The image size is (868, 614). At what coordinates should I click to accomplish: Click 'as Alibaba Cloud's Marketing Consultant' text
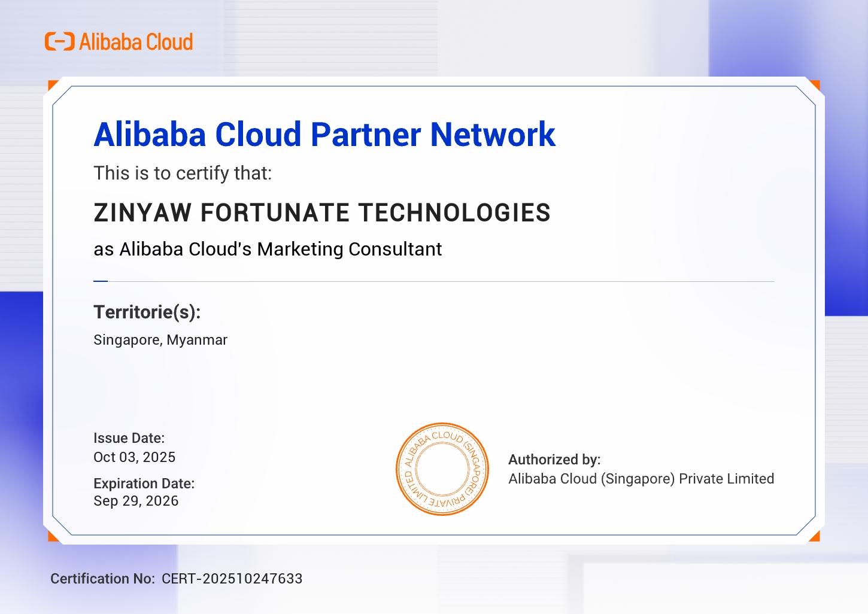pyautogui.click(x=268, y=249)
